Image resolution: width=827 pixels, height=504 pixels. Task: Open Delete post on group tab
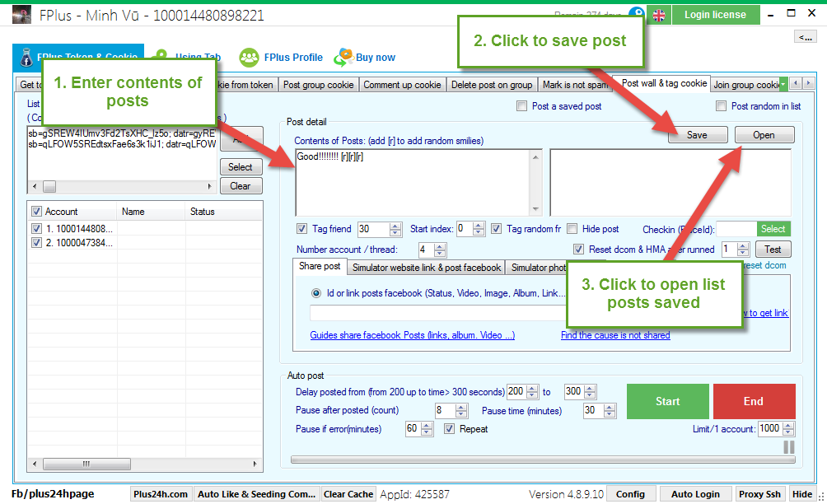[x=492, y=84]
